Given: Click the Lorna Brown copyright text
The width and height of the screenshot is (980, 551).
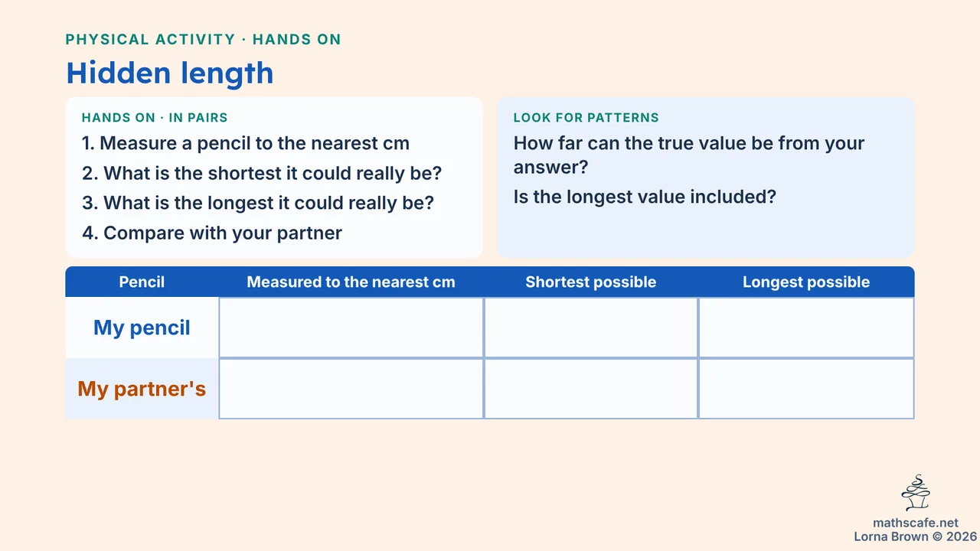Looking at the screenshot, I should (916, 537).
